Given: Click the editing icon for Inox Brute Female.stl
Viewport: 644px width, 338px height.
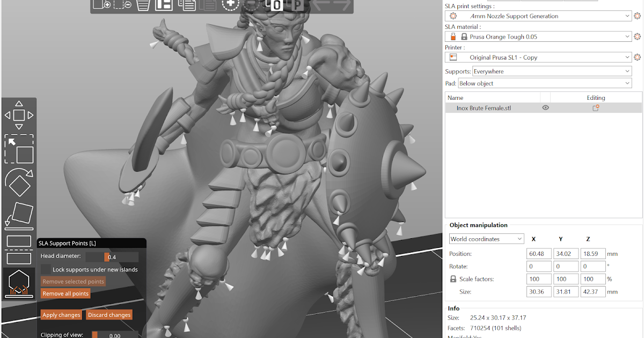Looking at the screenshot, I should (596, 107).
